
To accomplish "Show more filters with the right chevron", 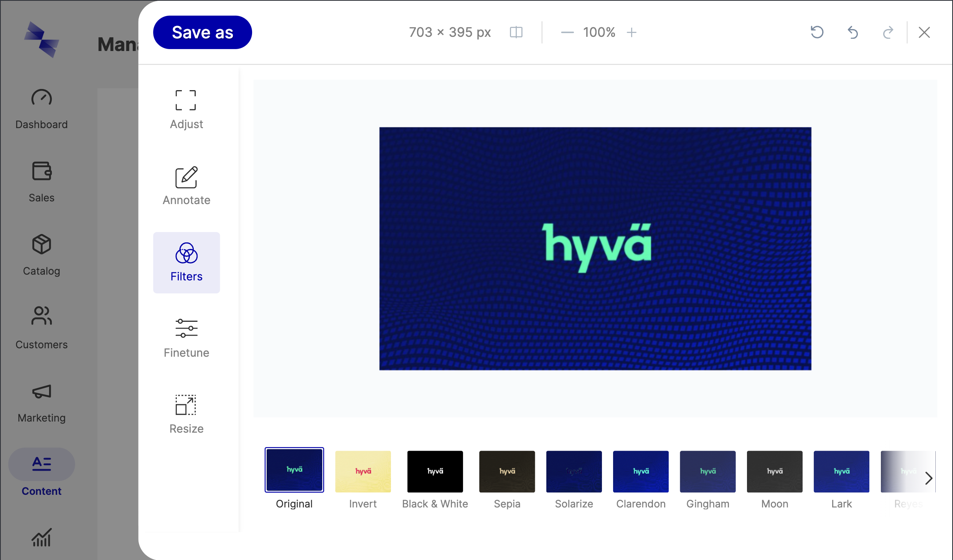I will click(928, 478).
